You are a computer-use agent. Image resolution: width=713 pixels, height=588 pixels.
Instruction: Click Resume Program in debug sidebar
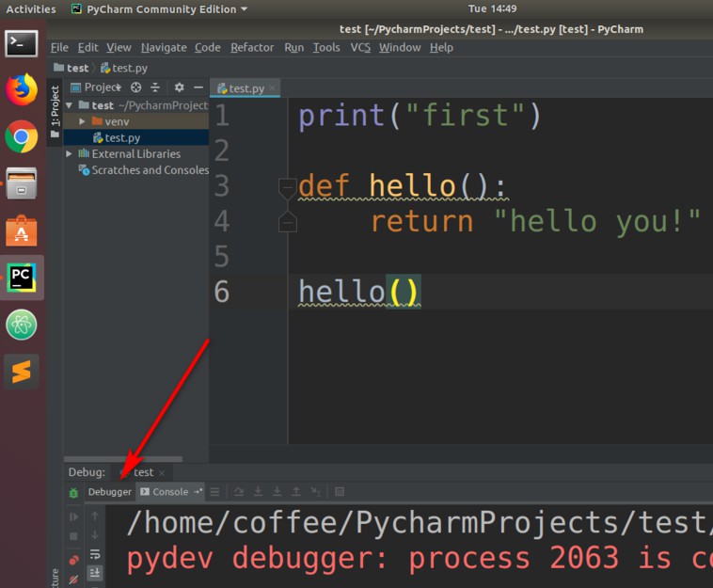click(73, 517)
